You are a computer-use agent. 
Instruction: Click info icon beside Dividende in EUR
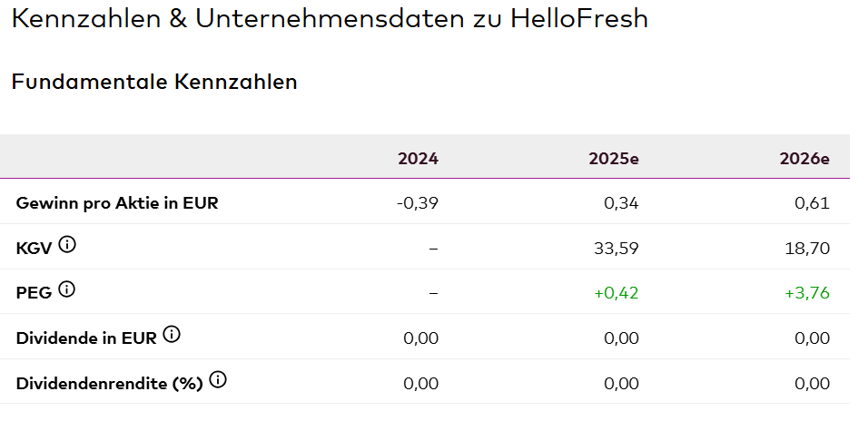pyautogui.click(x=172, y=335)
